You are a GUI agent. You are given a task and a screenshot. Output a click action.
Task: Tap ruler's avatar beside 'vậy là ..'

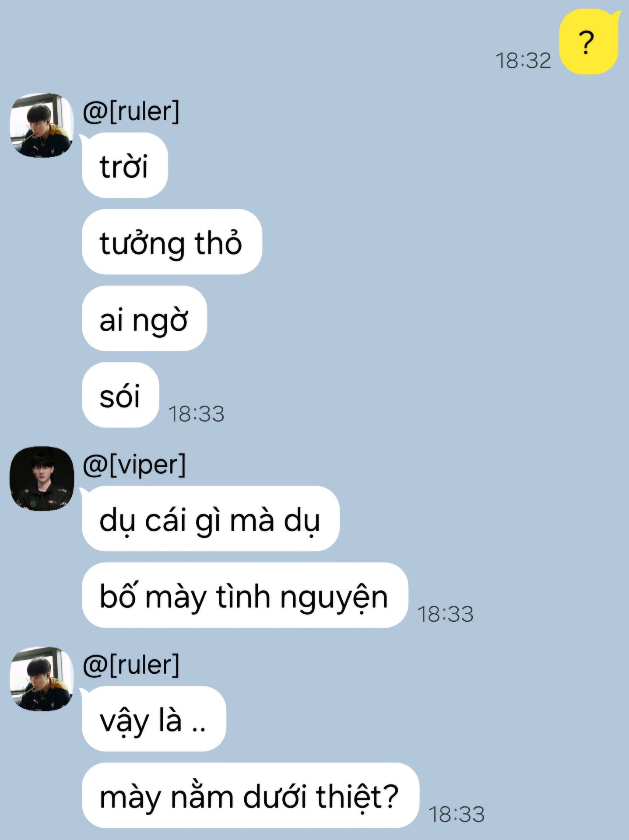click(x=42, y=679)
